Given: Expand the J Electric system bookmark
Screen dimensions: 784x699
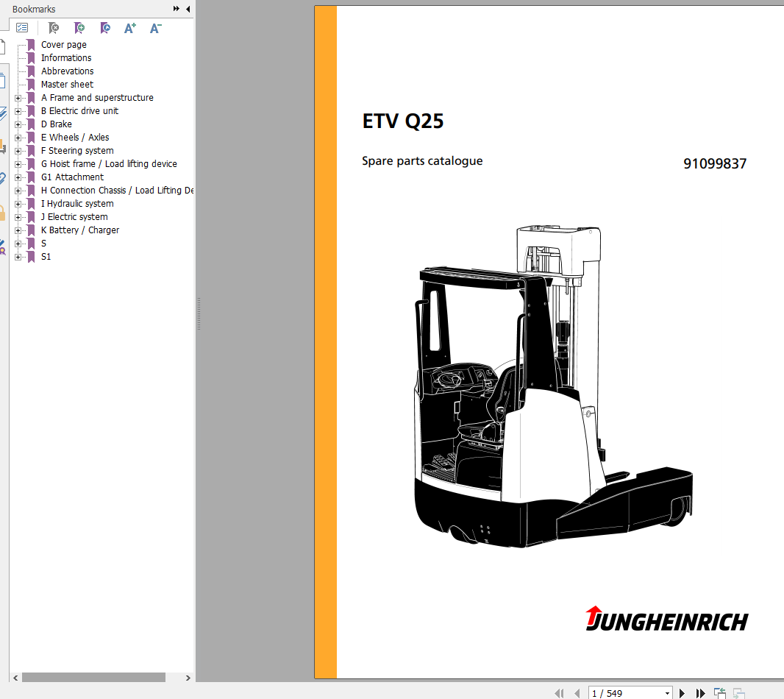Looking at the screenshot, I should tap(18, 217).
